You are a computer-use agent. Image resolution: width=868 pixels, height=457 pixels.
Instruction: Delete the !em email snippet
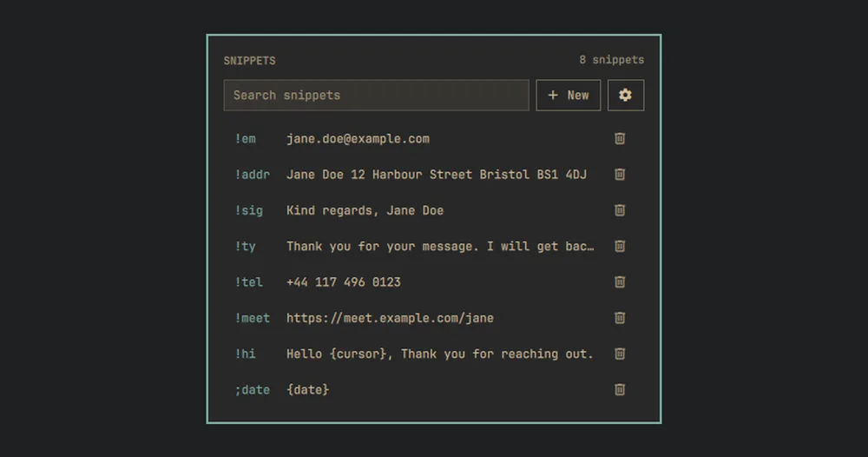point(620,138)
